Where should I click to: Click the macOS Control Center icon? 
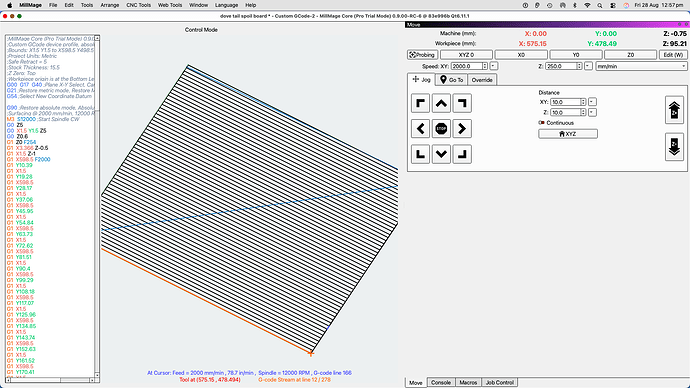613,5
